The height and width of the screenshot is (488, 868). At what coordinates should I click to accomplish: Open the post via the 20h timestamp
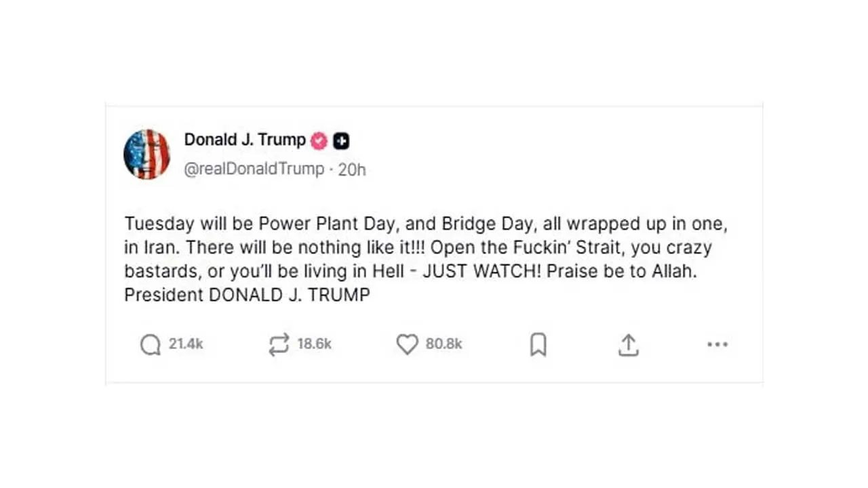tap(351, 169)
